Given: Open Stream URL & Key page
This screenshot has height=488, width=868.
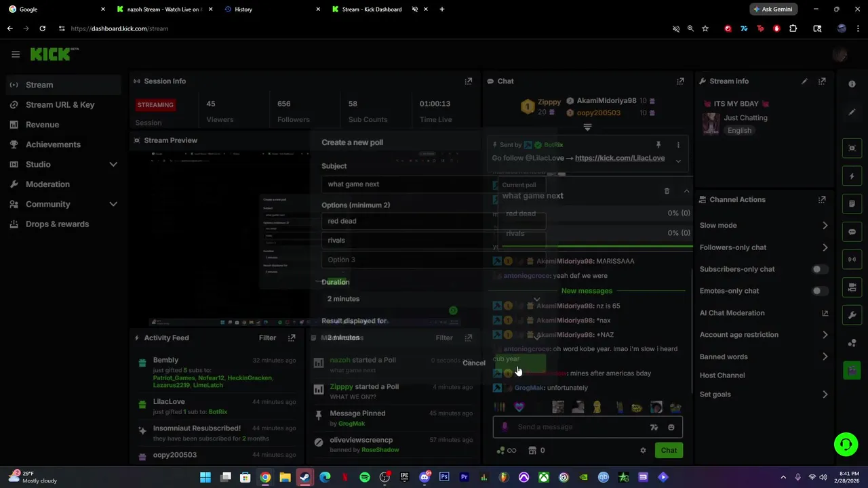Looking at the screenshot, I should (x=64, y=105).
